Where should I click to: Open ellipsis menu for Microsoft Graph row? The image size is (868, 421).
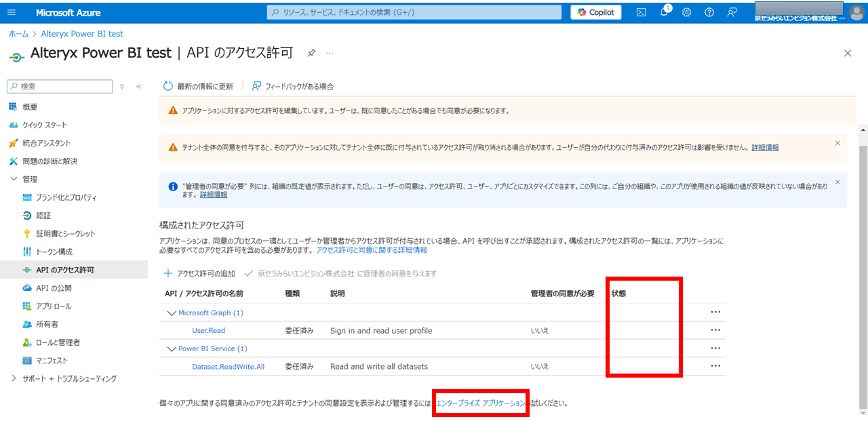pyautogui.click(x=715, y=313)
